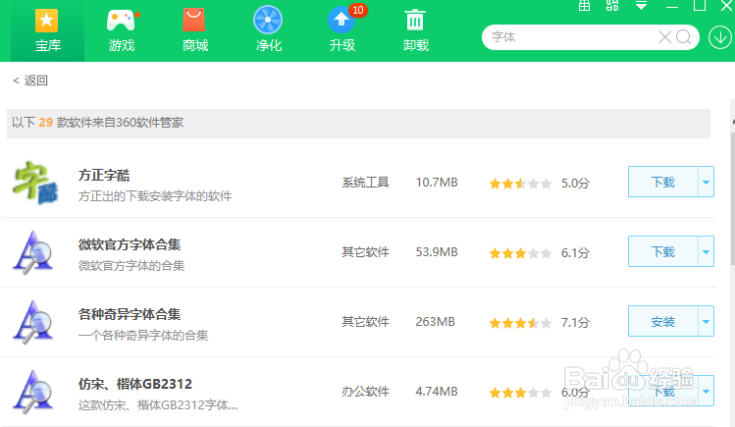This screenshot has width=735, height=427.
Task: Click the 以下 29 款软件来自360软件管家 banner
Action: tap(359, 123)
